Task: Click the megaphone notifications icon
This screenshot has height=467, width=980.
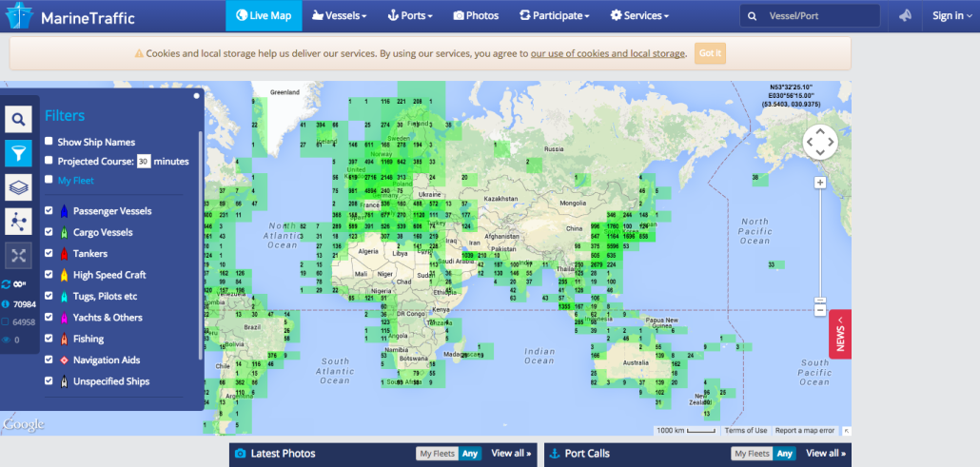Action: pyautogui.click(x=905, y=15)
